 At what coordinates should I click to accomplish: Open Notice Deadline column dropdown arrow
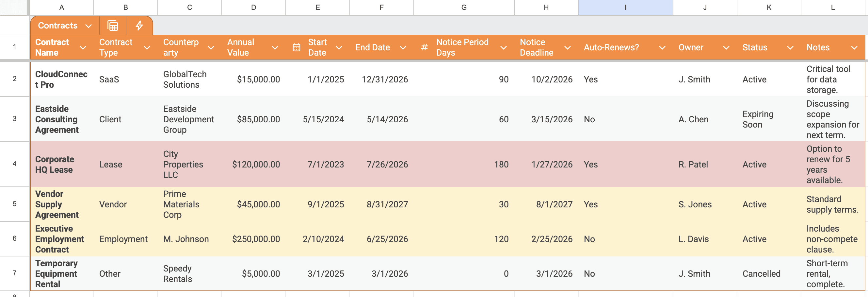[x=568, y=47]
